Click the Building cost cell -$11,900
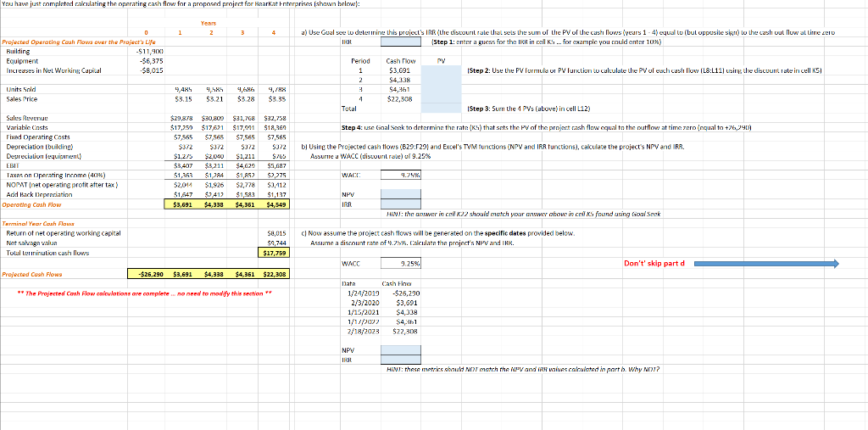 click(x=147, y=51)
